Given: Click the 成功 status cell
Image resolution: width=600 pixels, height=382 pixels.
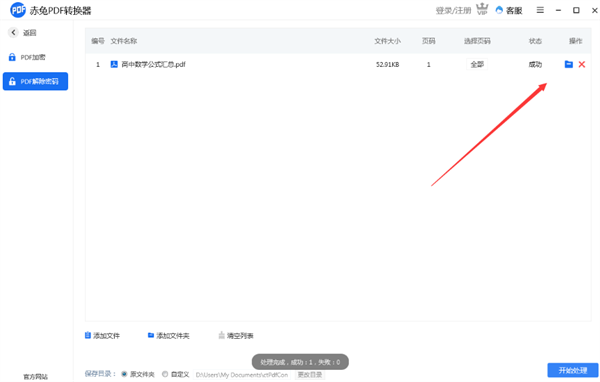Looking at the screenshot, I should tap(535, 64).
